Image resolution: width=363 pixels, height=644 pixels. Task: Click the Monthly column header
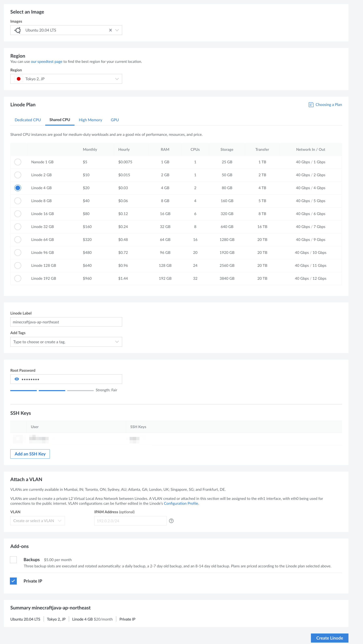click(90, 150)
